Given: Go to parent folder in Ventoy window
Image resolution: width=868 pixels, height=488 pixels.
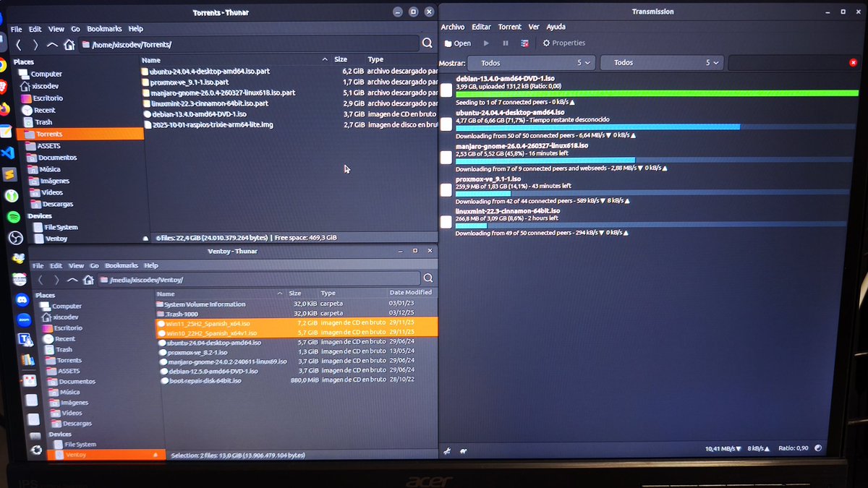Looking at the screenshot, I should pos(72,280).
